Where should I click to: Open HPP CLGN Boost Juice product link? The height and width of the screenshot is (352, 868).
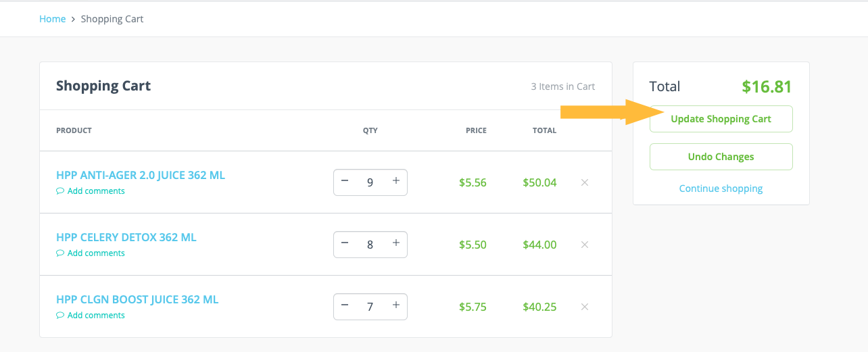point(137,300)
